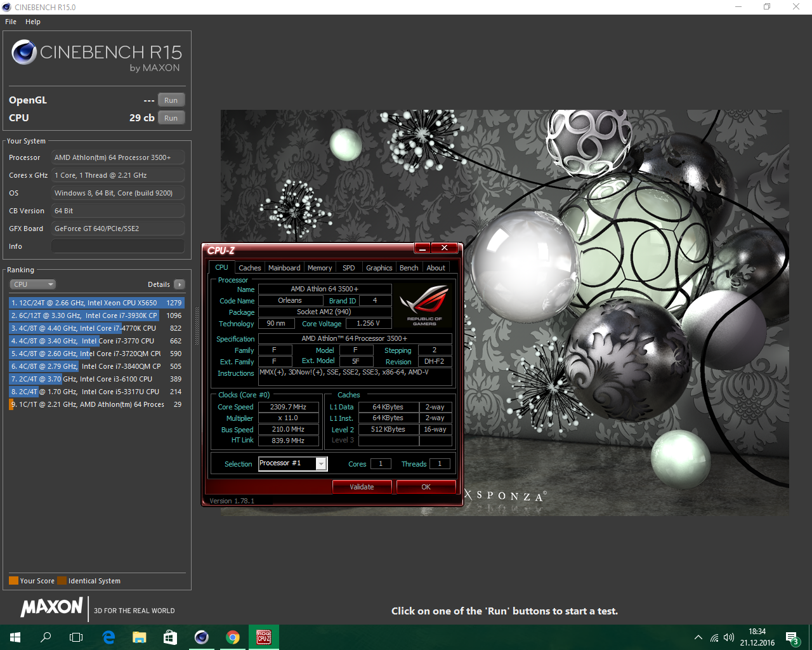Screen dimensions: 812x650
Task: Click the Republic of Gamers logo
Action: [424, 306]
